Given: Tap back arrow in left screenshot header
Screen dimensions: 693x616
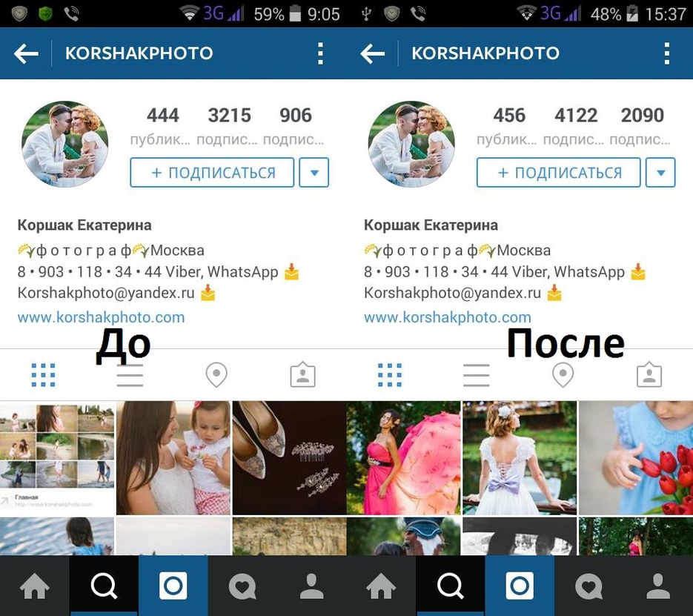Looking at the screenshot, I should pyautogui.click(x=26, y=54).
